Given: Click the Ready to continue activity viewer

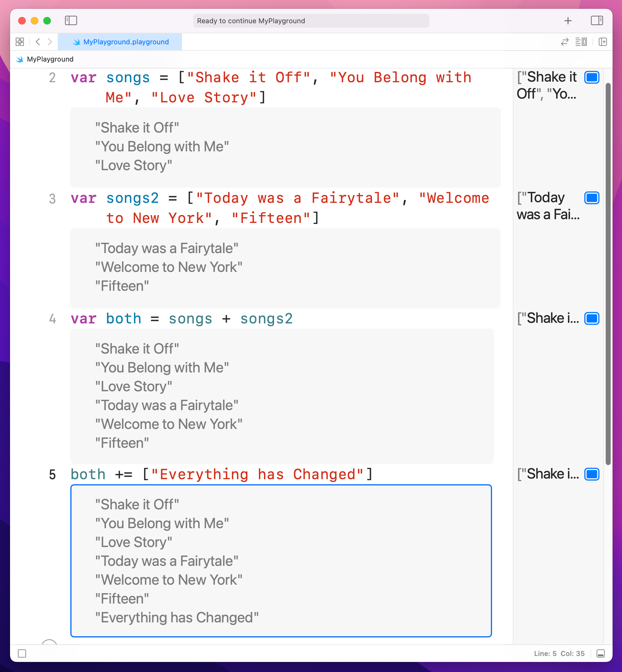Looking at the screenshot, I should click(x=311, y=20).
